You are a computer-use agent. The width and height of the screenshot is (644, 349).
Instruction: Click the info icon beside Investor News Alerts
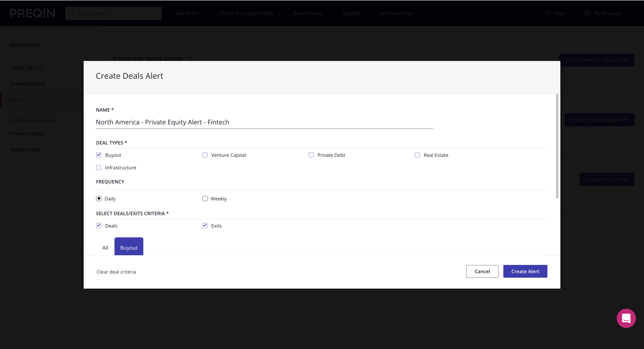[x=189, y=59]
